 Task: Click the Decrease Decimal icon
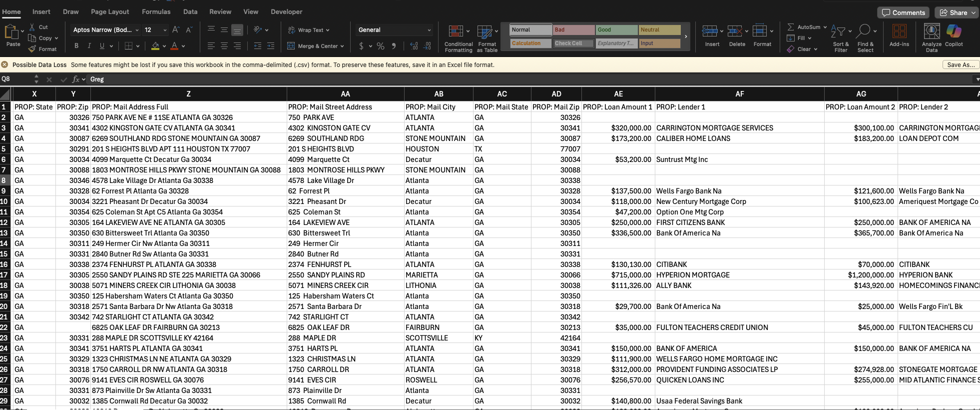pyautogui.click(x=427, y=46)
